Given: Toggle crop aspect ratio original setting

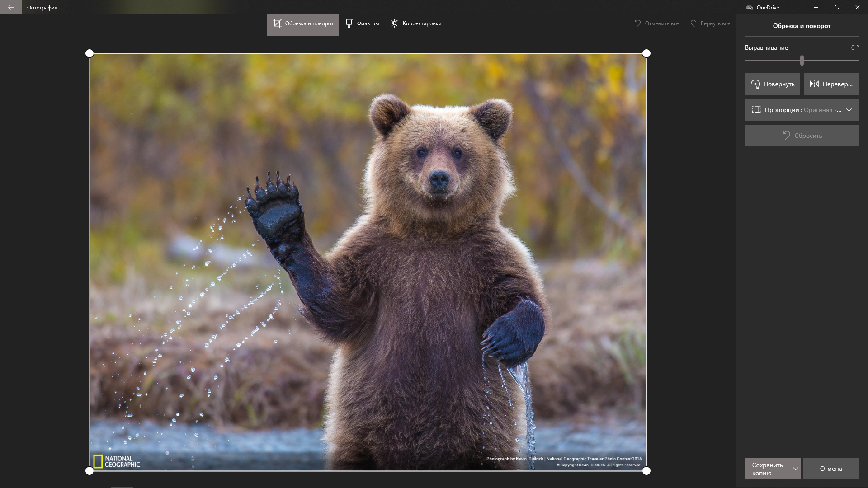Looking at the screenshot, I should click(x=802, y=110).
